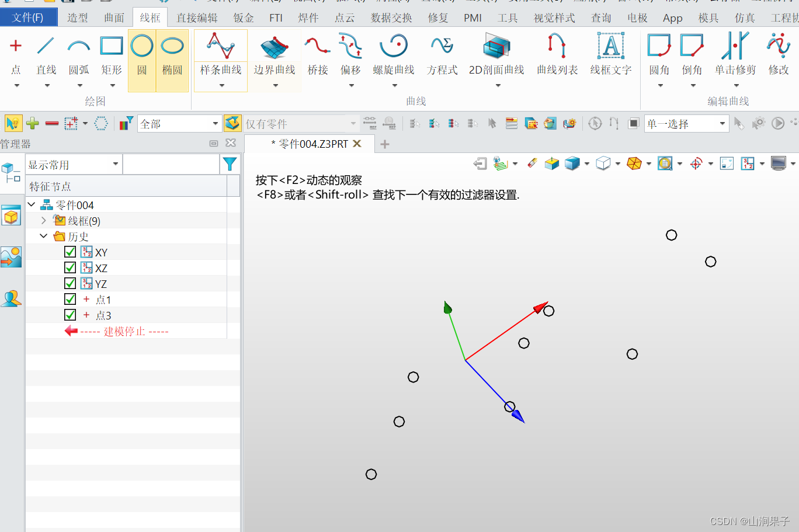Collapse the 历史 history folder
799x532 pixels.
click(x=44, y=236)
